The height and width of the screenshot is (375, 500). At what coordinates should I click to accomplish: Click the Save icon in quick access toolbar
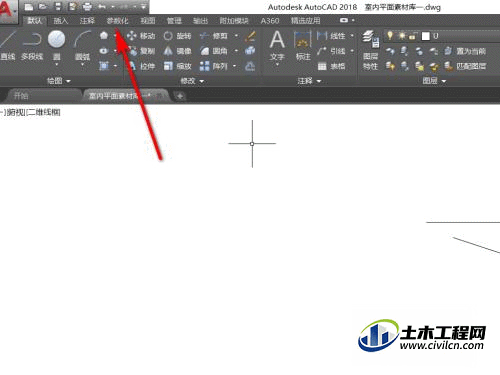[x=58, y=7]
